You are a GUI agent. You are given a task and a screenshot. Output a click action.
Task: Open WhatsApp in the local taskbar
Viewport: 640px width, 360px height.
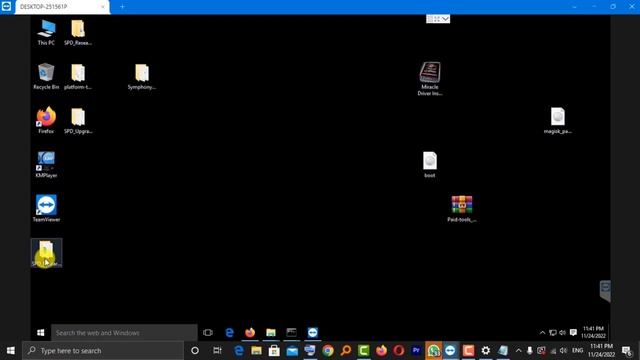pos(433,351)
